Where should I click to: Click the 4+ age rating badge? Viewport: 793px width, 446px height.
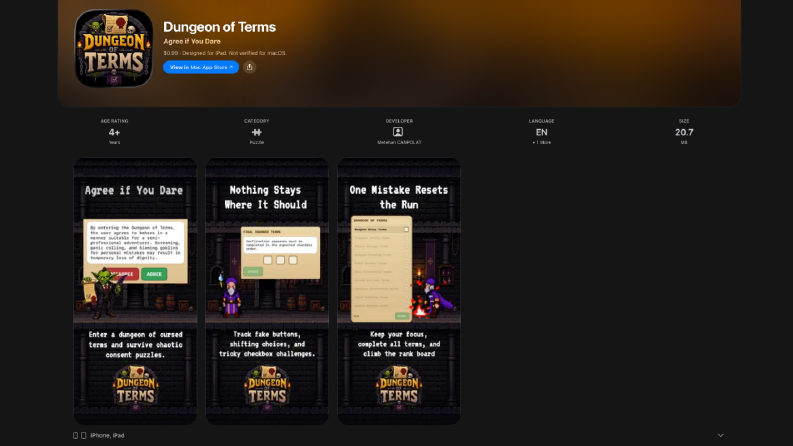tap(114, 132)
